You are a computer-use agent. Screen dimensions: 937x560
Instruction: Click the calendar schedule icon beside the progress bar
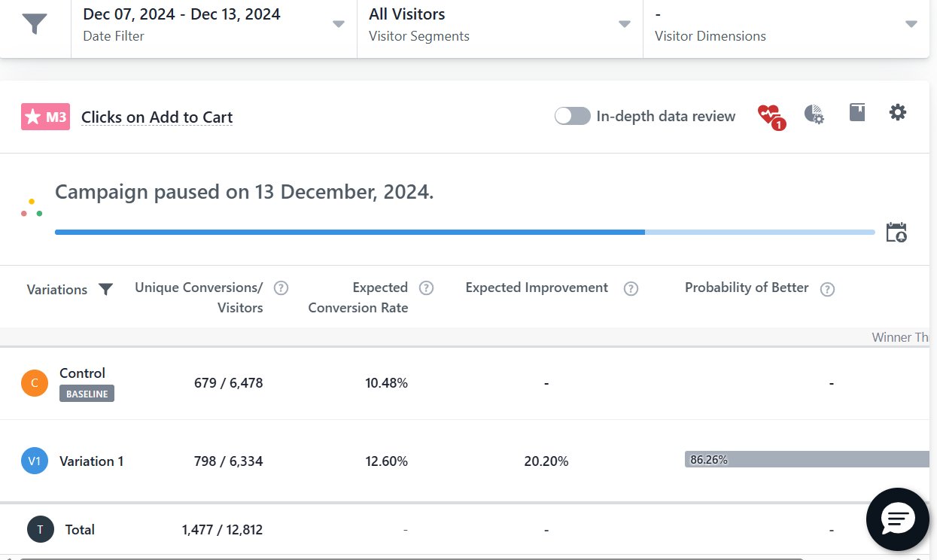coord(896,232)
